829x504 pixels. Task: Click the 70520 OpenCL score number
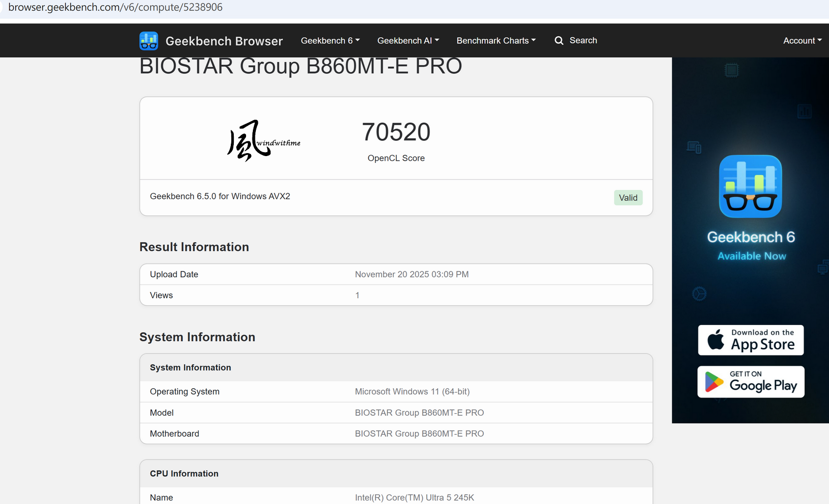click(x=396, y=132)
